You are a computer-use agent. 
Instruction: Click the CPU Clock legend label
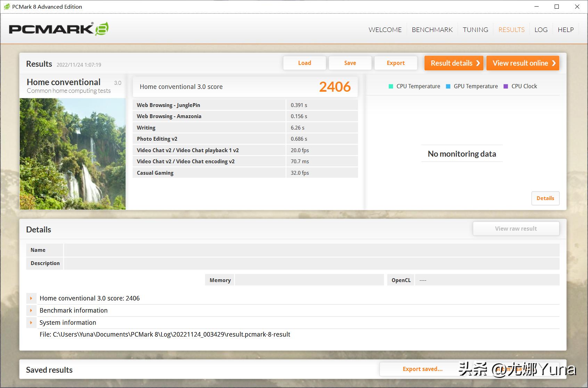click(x=524, y=86)
